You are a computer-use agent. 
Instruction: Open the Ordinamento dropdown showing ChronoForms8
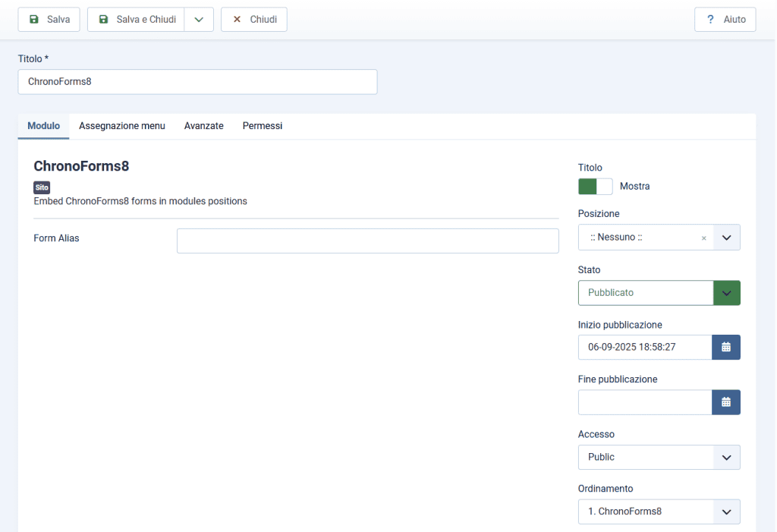coord(726,512)
